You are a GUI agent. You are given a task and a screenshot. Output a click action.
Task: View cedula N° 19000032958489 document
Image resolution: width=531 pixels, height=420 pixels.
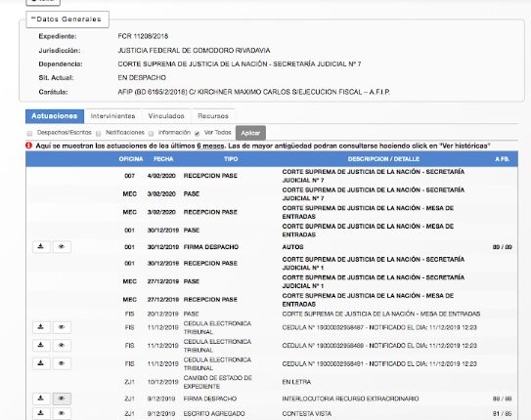click(62, 345)
